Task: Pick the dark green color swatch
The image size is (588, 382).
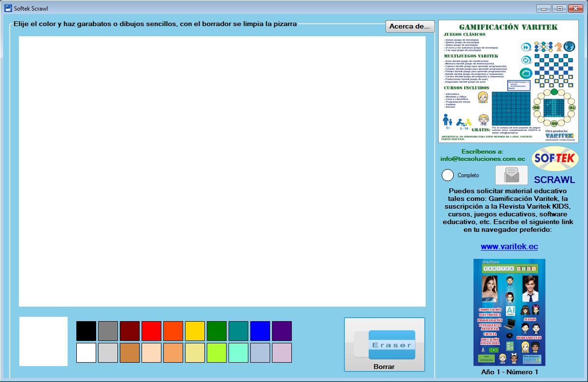Action: tap(216, 331)
